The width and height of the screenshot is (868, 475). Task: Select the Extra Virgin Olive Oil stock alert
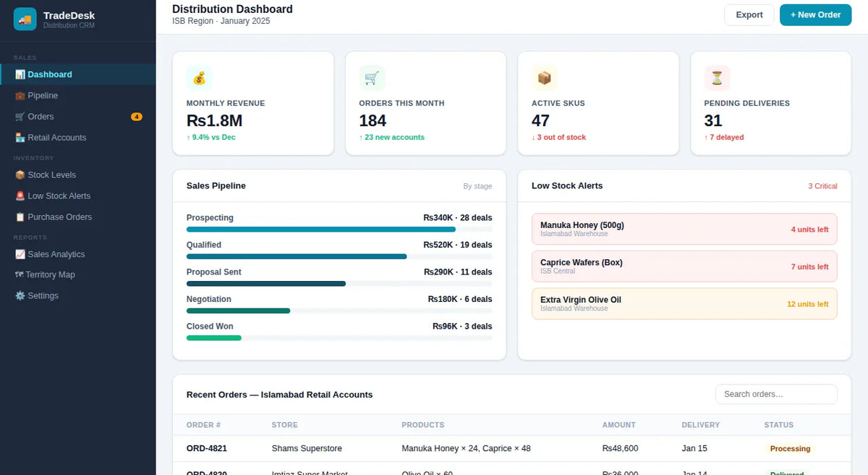[x=684, y=304]
